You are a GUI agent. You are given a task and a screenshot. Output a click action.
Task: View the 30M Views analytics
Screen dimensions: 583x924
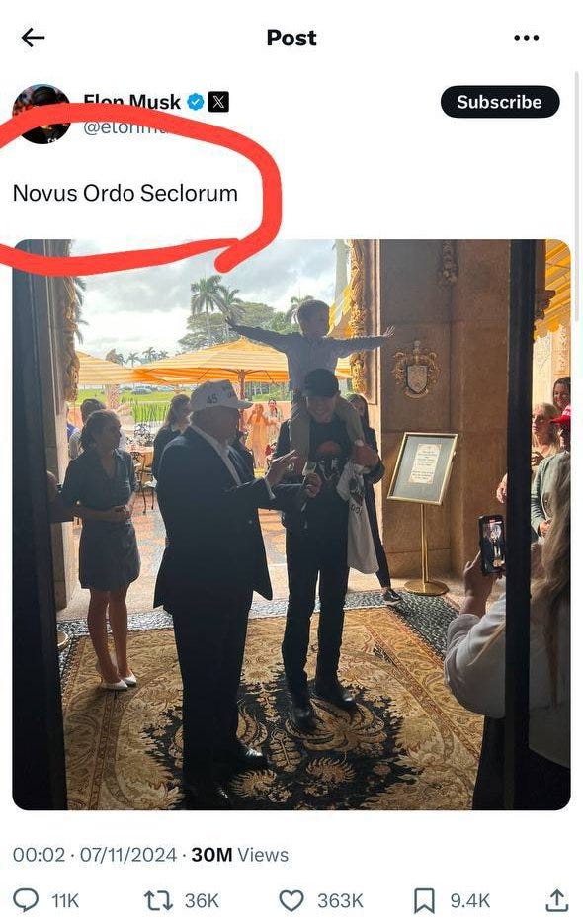pyautogui.click(x=239, y=855)
